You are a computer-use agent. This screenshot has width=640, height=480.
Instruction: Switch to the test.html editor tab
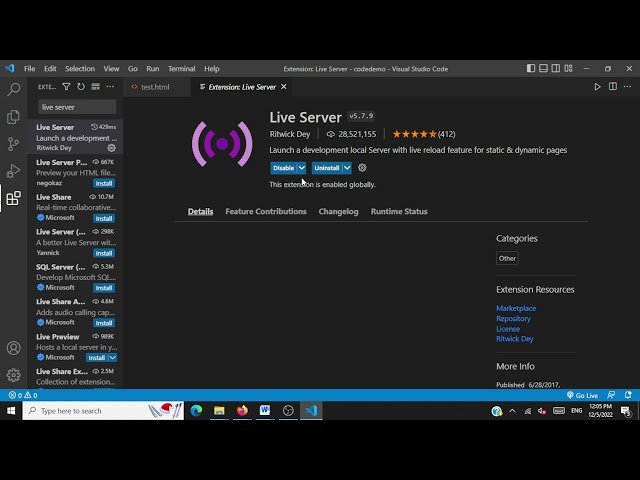154,87
